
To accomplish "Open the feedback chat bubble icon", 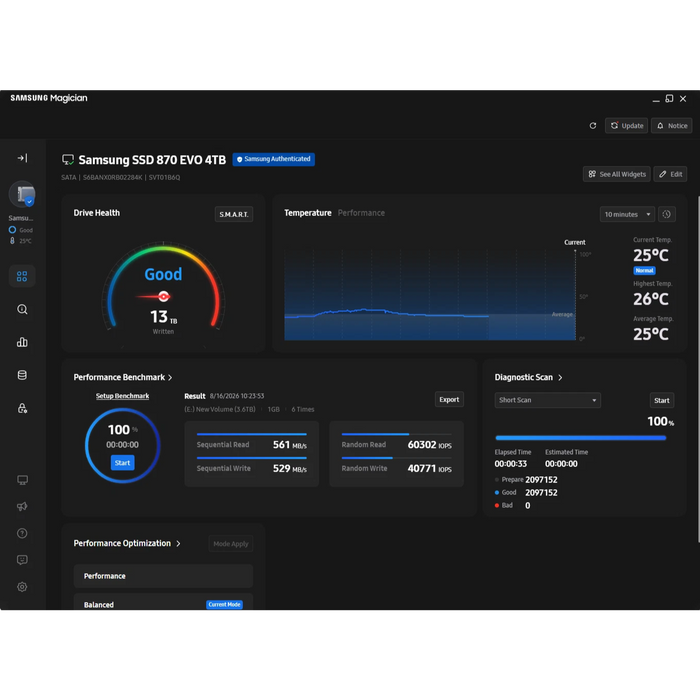I will click(22, 560).
